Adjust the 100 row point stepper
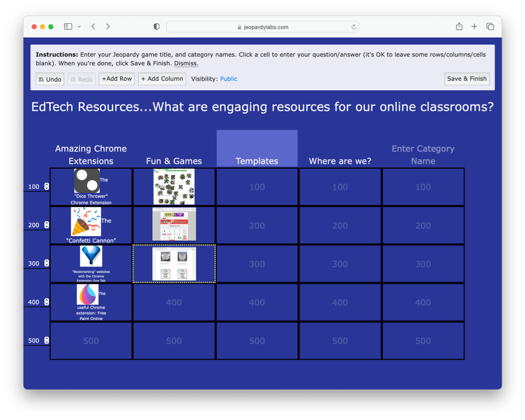The image size is (525, 420). (x=47, y=187)
